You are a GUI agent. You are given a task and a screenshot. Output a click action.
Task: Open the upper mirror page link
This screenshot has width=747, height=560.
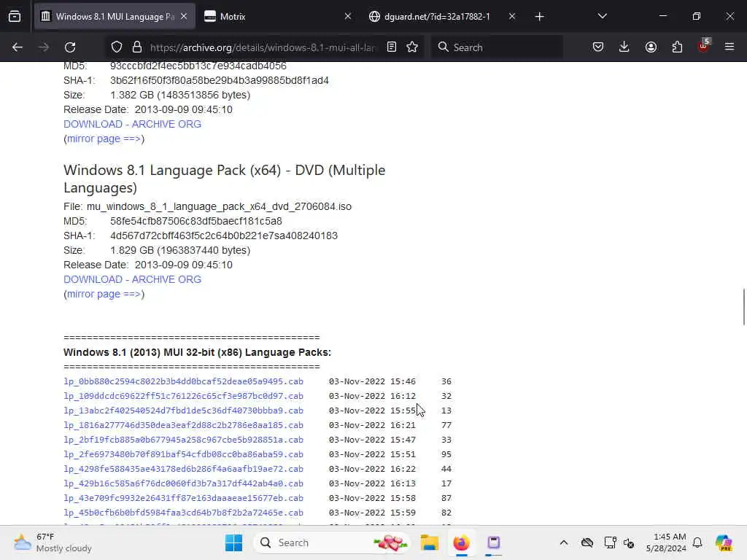click(x=104, y=139)
